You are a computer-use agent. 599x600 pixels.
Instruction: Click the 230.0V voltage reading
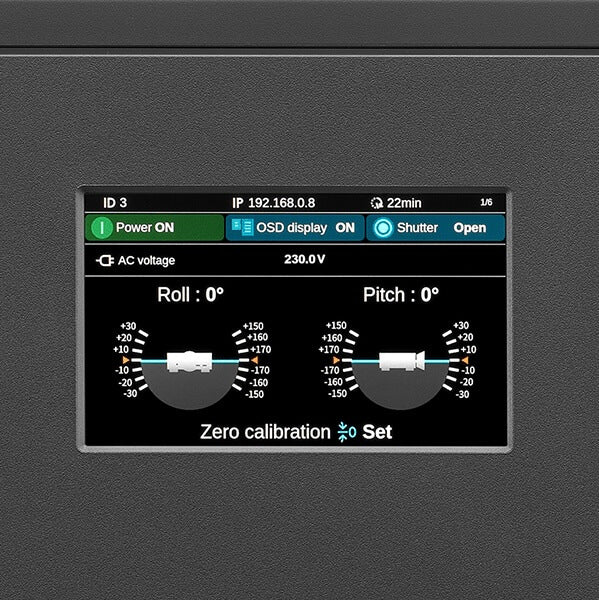pos(305,259)
